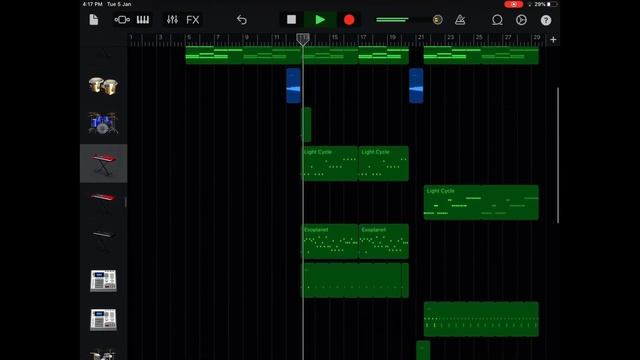
Task: Click bar 23 on the timeline ruler
Action: (450, 38)
